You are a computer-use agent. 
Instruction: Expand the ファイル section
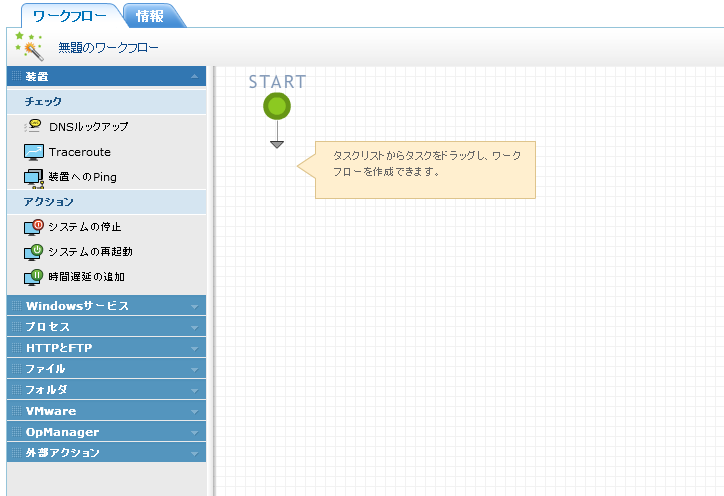tap(194, 369)
